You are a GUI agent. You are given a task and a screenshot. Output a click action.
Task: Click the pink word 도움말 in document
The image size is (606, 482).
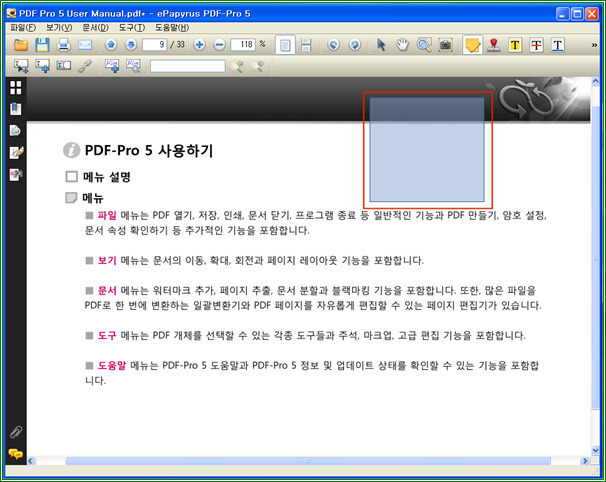(112, 365)
